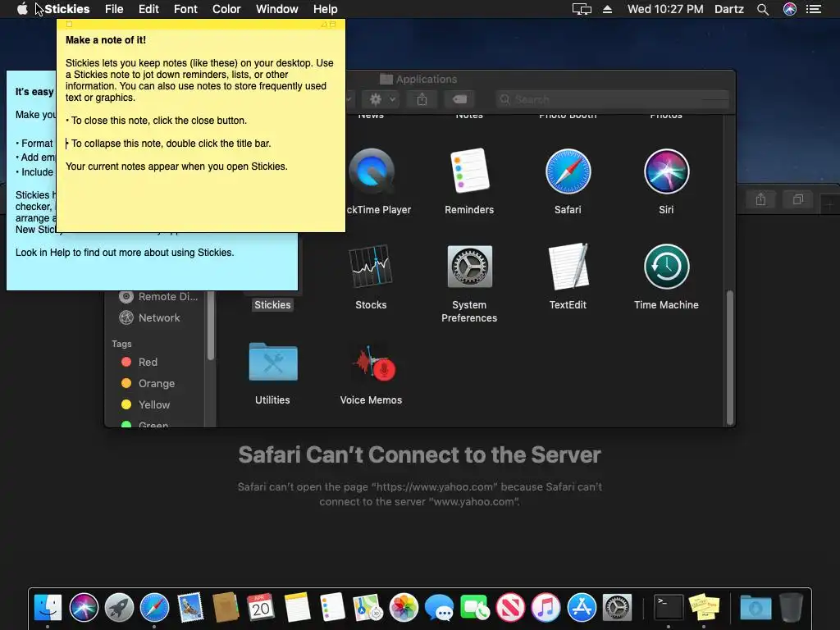The width and height of the screenshot is (840, 630).
Task: Open Notification Center list icon
Action: coord(814,9)
